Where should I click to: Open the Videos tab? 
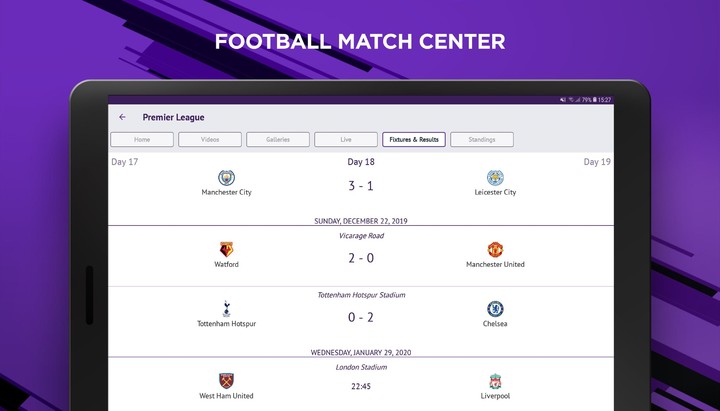tap(210, 140)
